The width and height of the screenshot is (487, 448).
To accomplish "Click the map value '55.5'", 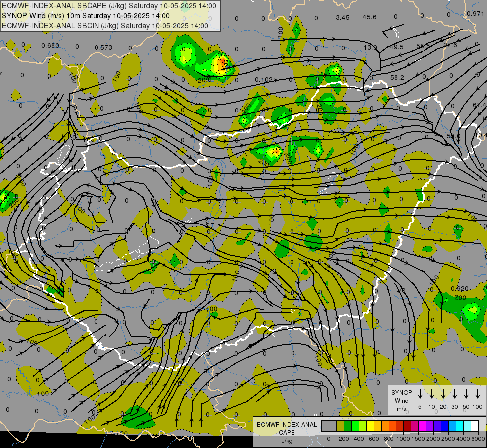I will coord(423,46).
